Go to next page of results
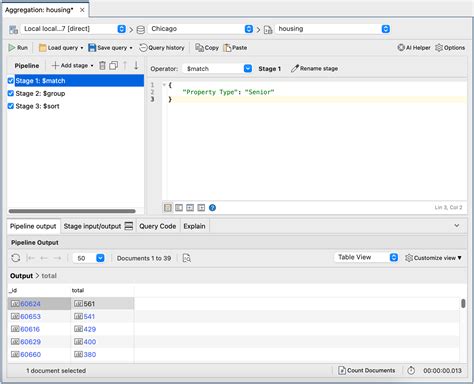Screen dimensions: 474x384 pyautogui.click(x=57, y=258)
